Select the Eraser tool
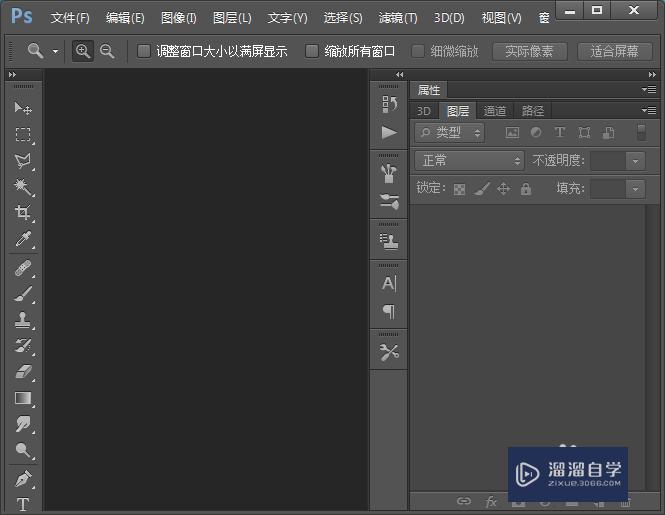 pyautogui.click(x=23, y=372)
